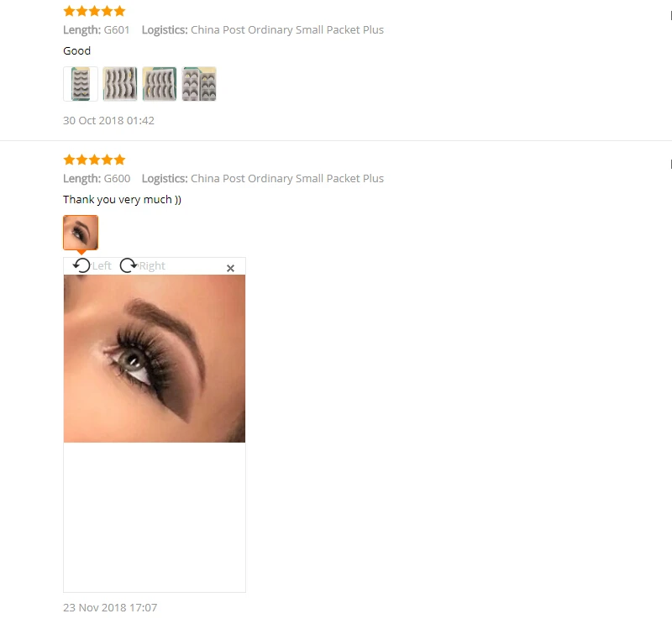
Task: Click the 'Length: G600' label
Action: point(97,179)
